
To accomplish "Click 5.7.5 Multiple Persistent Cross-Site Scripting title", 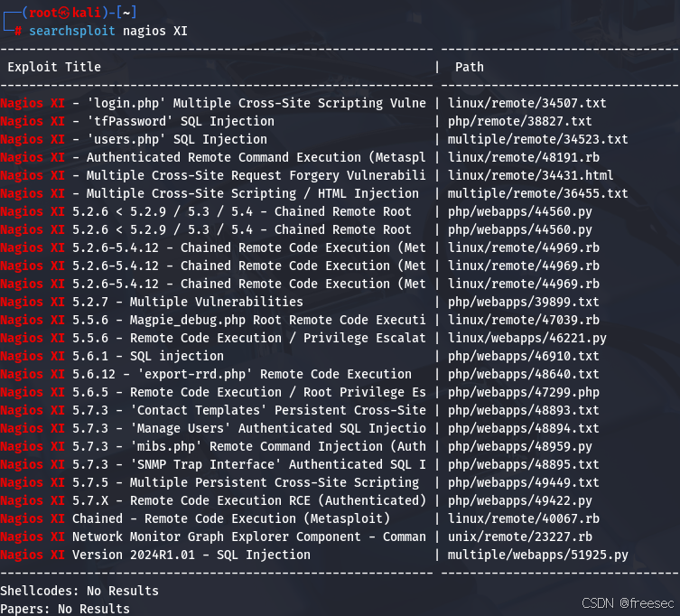I will click(210, 482).
